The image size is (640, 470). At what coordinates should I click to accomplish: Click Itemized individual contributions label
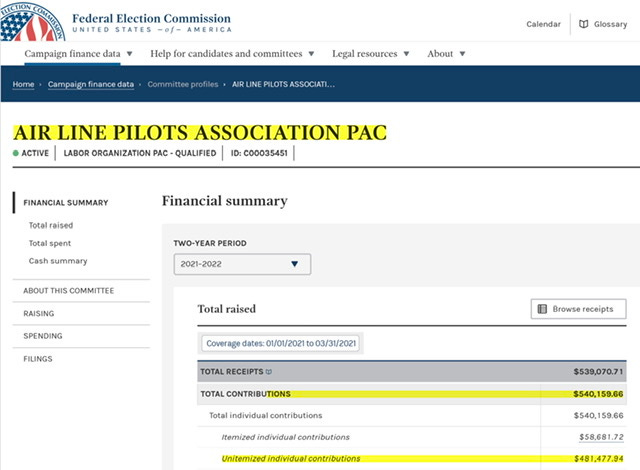285,437
